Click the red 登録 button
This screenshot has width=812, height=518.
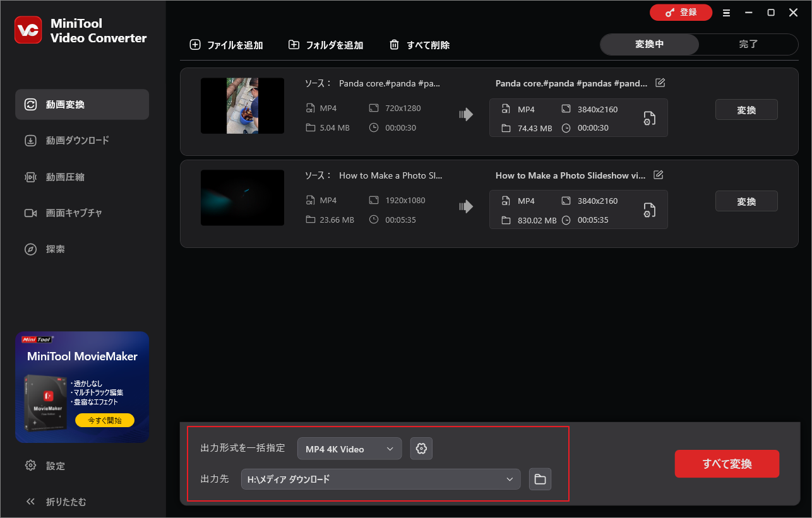681,13
